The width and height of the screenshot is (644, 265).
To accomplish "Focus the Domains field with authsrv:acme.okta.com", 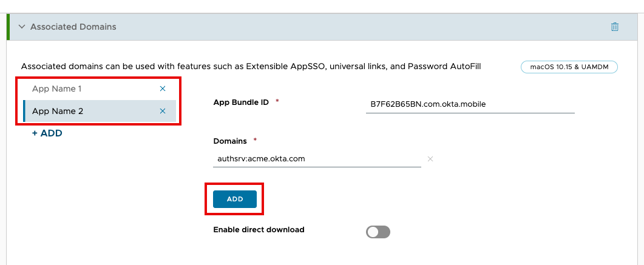I will click(317, 159).
